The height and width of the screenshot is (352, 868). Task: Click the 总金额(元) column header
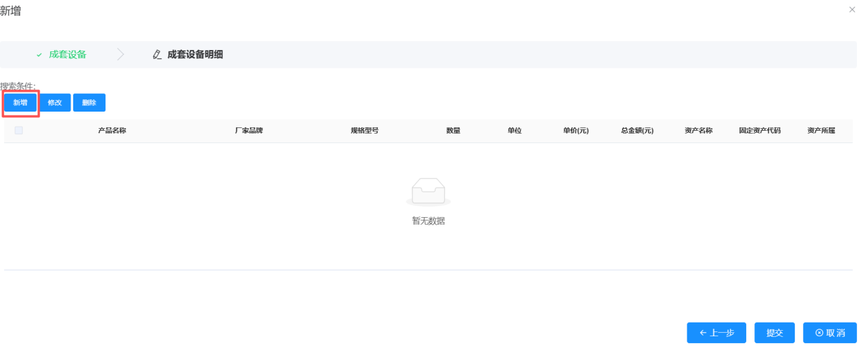(x=637, y=131)
